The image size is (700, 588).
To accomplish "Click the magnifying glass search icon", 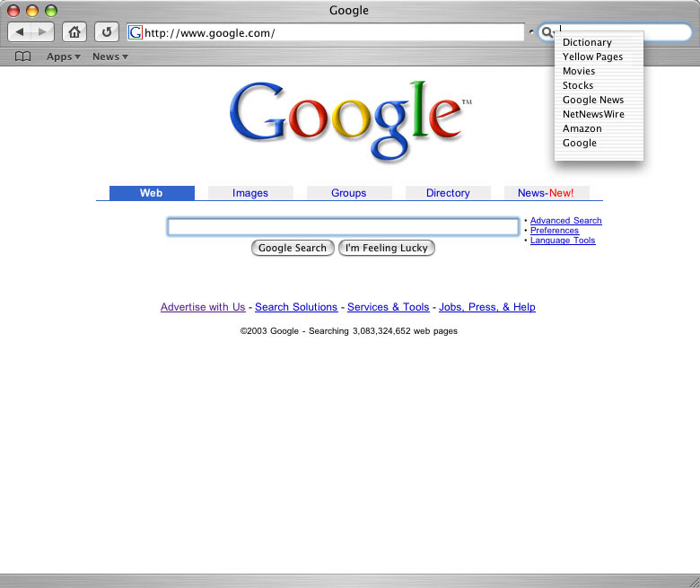I will click(547, 33).
